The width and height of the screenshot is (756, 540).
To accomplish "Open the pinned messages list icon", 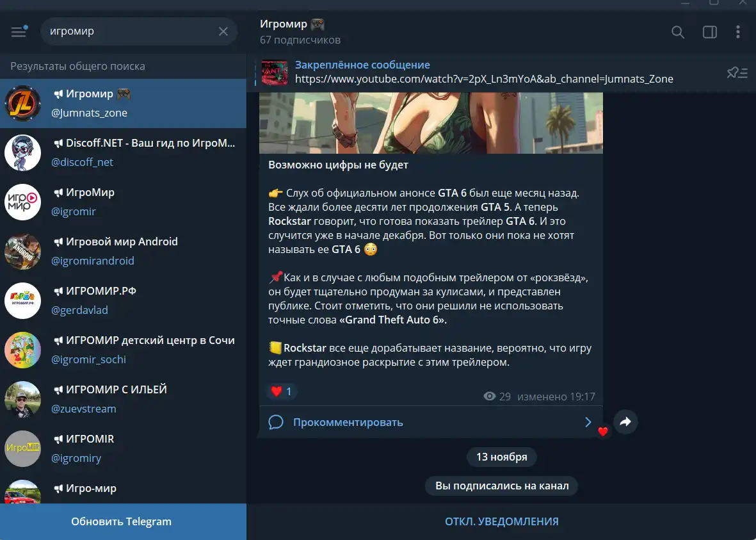I will pyautogui.click(x=737, y=73).
